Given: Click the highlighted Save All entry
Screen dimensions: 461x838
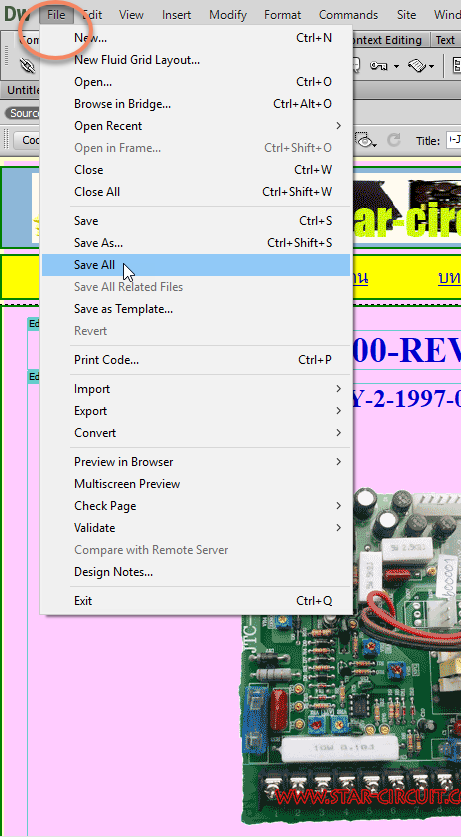Looking at the screenshot, I should (x=196, y=265).
